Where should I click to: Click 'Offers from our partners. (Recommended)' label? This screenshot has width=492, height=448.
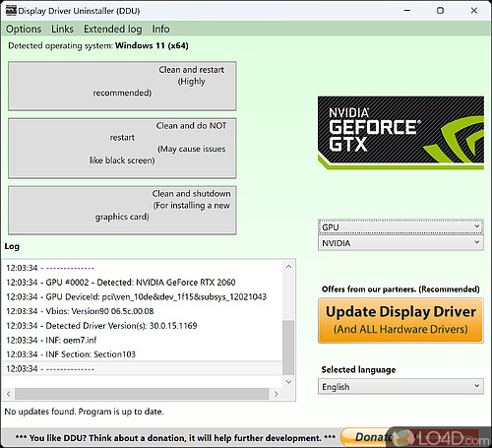[x=400, y=289]
